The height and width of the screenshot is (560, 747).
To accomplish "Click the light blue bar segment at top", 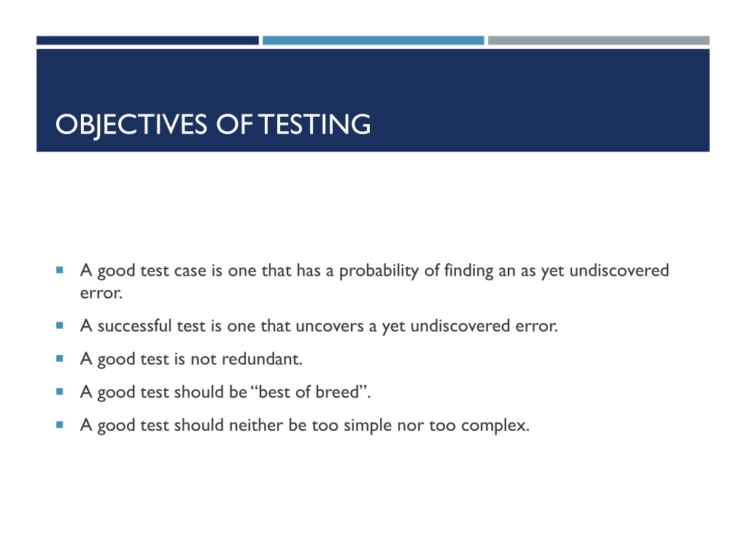I will (373, 41).
